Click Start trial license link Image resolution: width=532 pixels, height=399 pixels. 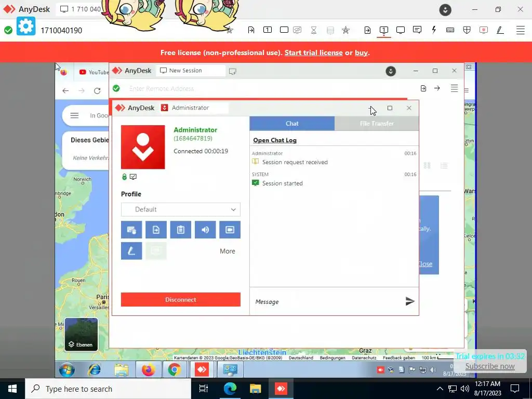coord(313,52)
